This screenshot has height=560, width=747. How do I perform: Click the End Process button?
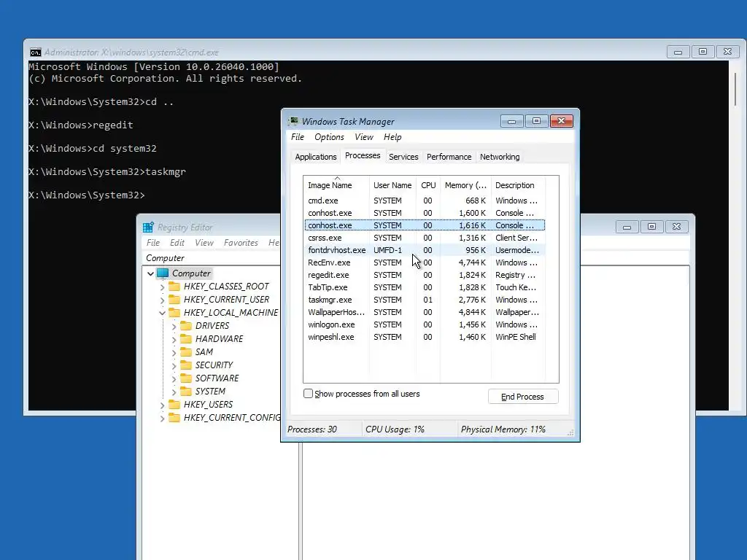[522, 397]
